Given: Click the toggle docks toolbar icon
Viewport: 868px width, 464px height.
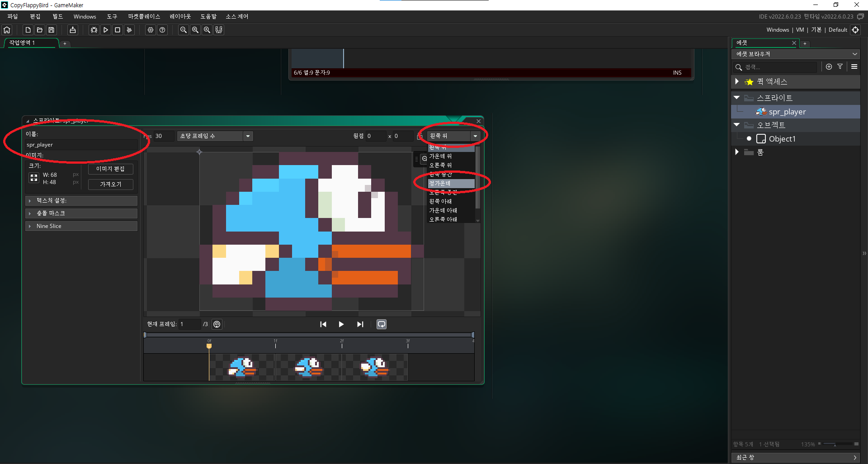Looking at the screenshot, I should (219, 30).
